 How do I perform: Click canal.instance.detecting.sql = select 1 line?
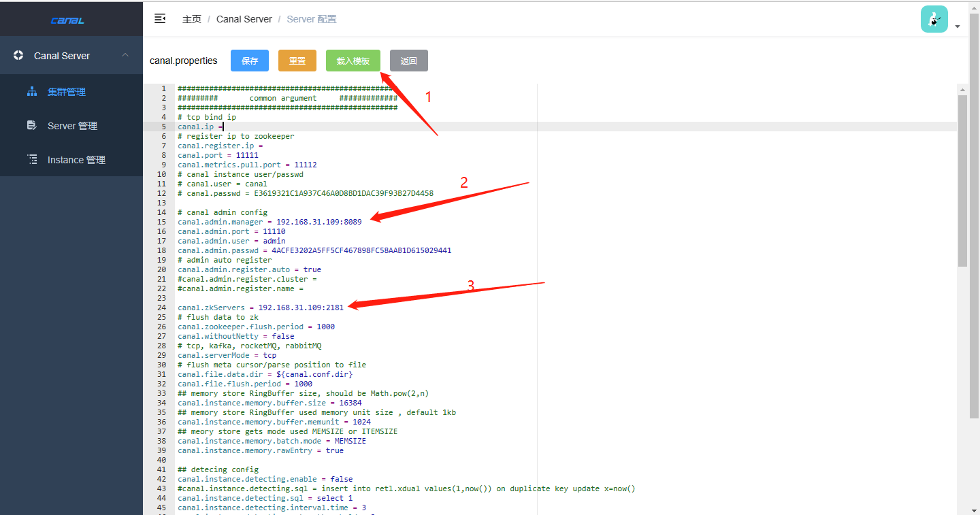coord(265,498)
